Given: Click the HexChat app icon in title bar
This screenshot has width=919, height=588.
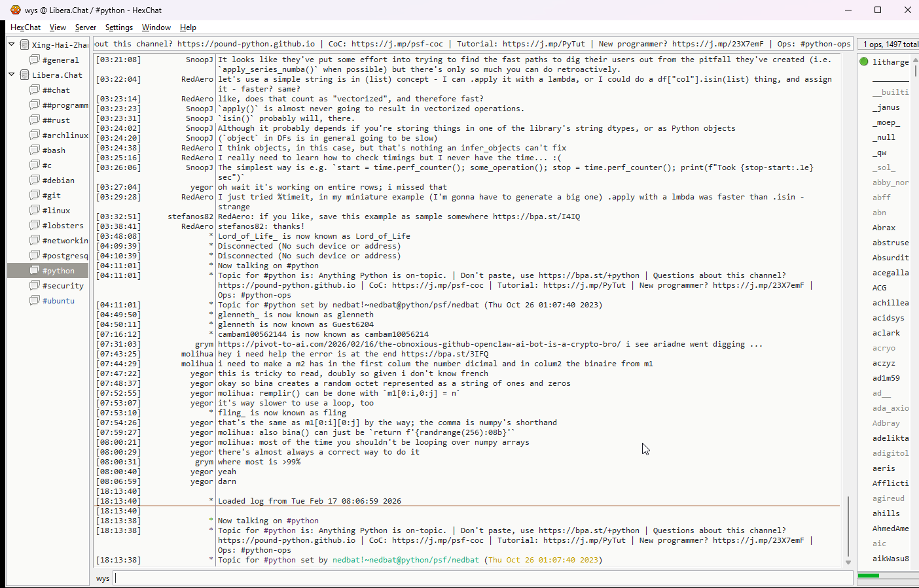Looking at the screenshot, I should pyautogui.click(x=16, y=10).
